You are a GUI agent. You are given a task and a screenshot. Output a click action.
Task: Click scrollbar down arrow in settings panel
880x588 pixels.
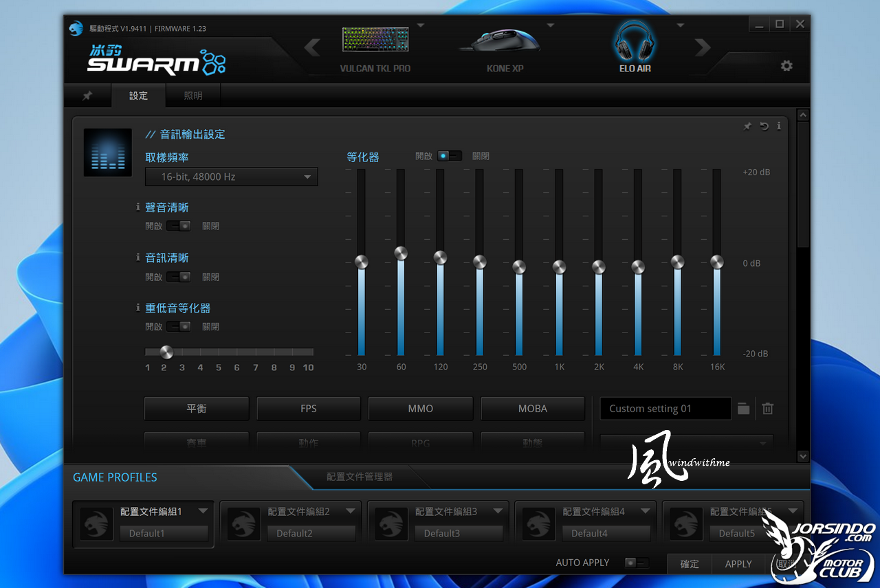point(802,455)
